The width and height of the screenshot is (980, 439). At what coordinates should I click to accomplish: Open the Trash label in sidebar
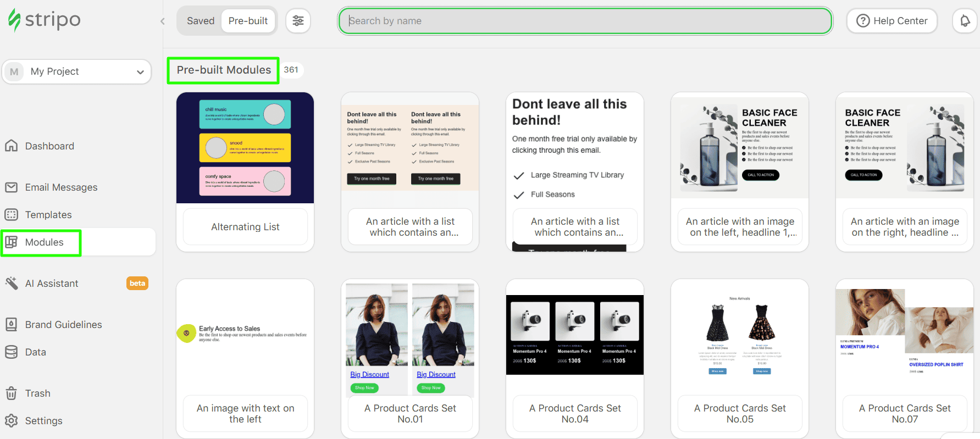(x=38, y=393)
